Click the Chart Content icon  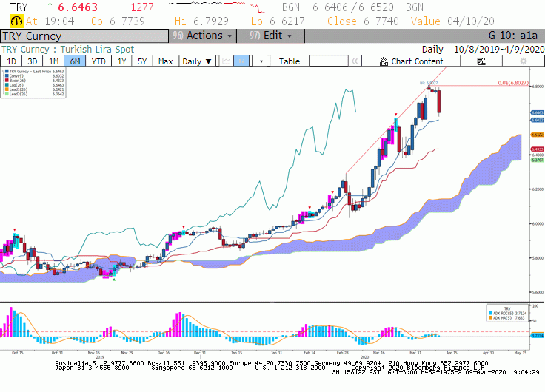pyautogui.click(x=384, y=61)
